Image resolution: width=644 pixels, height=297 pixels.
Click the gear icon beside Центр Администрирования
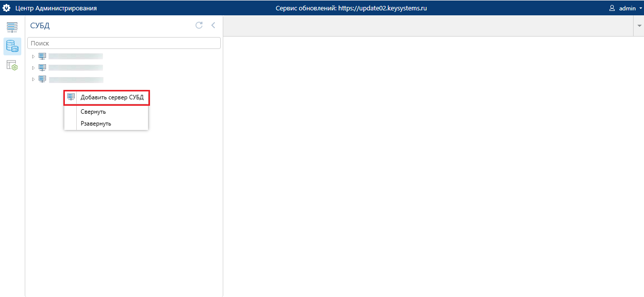tap(7, 8)
